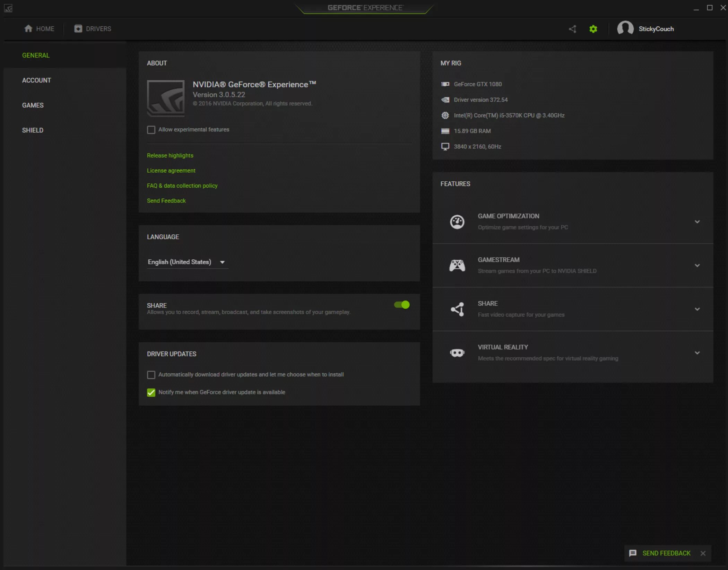The height and width of the screenshot is (570, 728).
Task: Open the Release highlights link
Action: tap(170, 155)
